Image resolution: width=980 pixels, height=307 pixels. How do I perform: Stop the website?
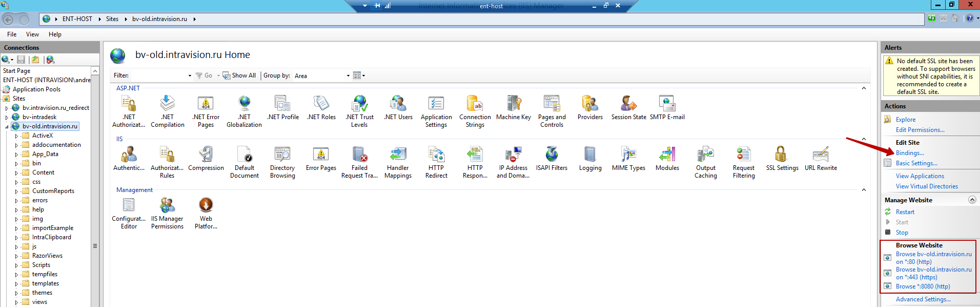pyautogui.click(x=902, y=233)
